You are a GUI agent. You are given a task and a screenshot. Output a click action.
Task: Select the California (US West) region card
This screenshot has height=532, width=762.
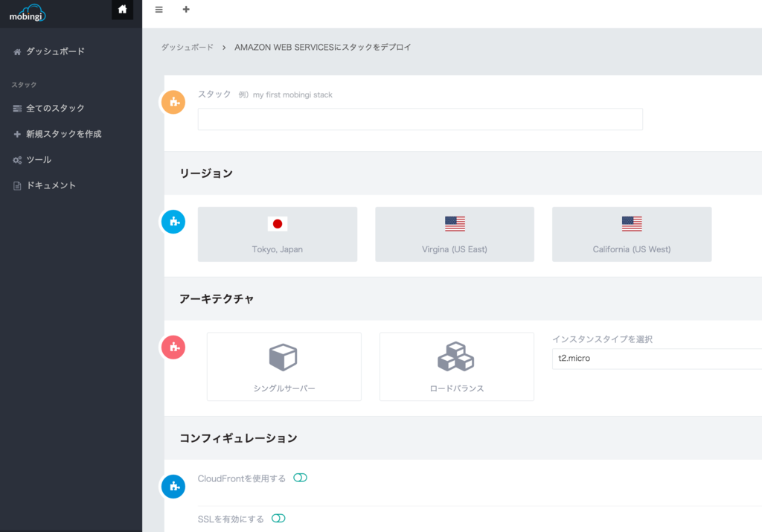[x=632, y=234]
